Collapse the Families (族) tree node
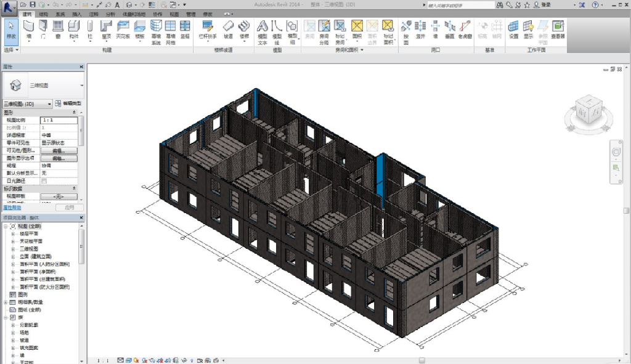Image resolution: width=631 pixels, height=364 pixels. 6,317
